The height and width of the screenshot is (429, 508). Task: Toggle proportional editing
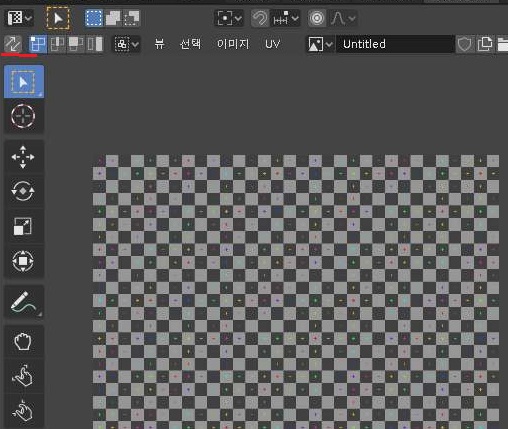click(x=317, y=18)
